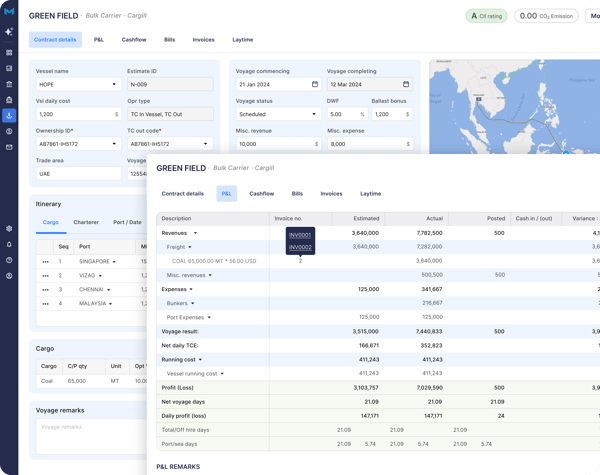The height and width of the screenshot is (475, 600).
Task: Expand the MALAYSIA port dropdown arrow
Action: [x=111, y=304]
